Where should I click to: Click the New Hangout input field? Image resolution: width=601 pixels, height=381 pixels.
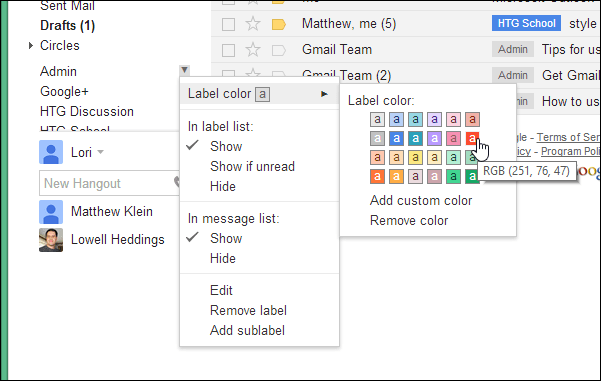pos(109,183)
